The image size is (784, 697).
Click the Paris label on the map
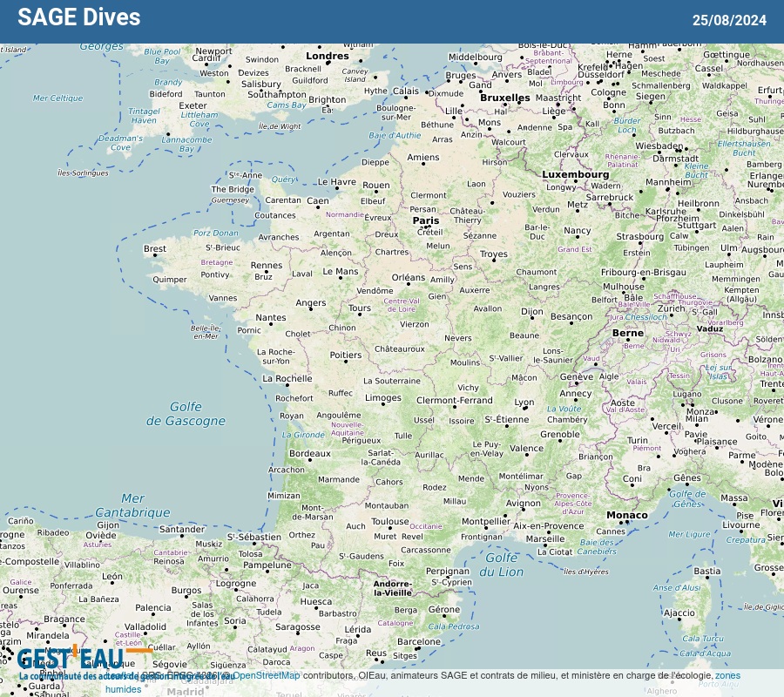point(426,220)
